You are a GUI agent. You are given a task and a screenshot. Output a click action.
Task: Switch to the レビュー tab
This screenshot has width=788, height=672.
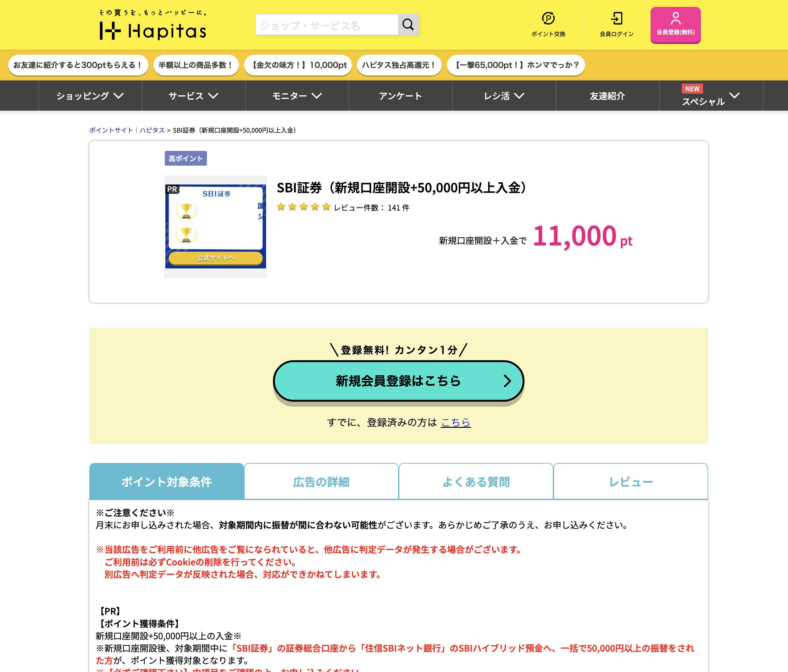click(630, 482)
